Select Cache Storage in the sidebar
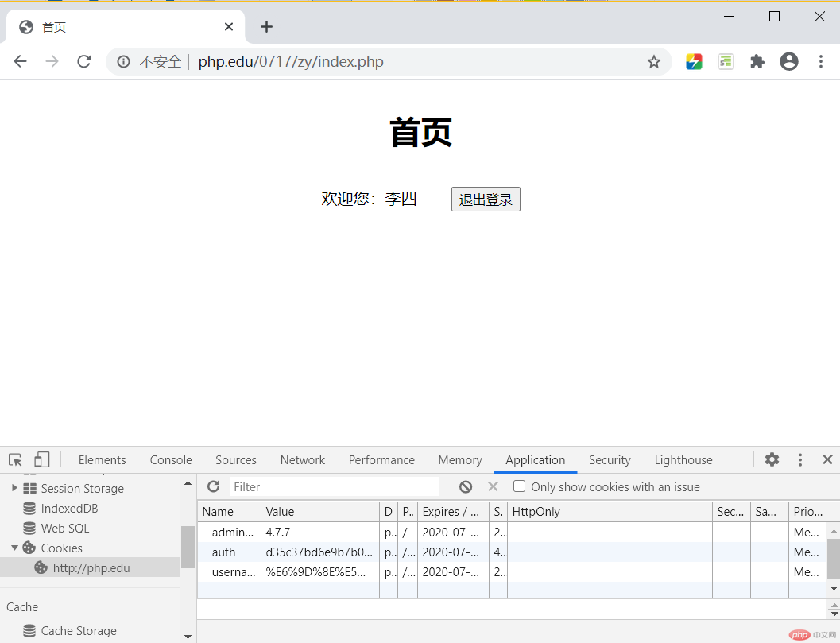The width and height of the screenshot is (840, 643). tap(79, 631)
